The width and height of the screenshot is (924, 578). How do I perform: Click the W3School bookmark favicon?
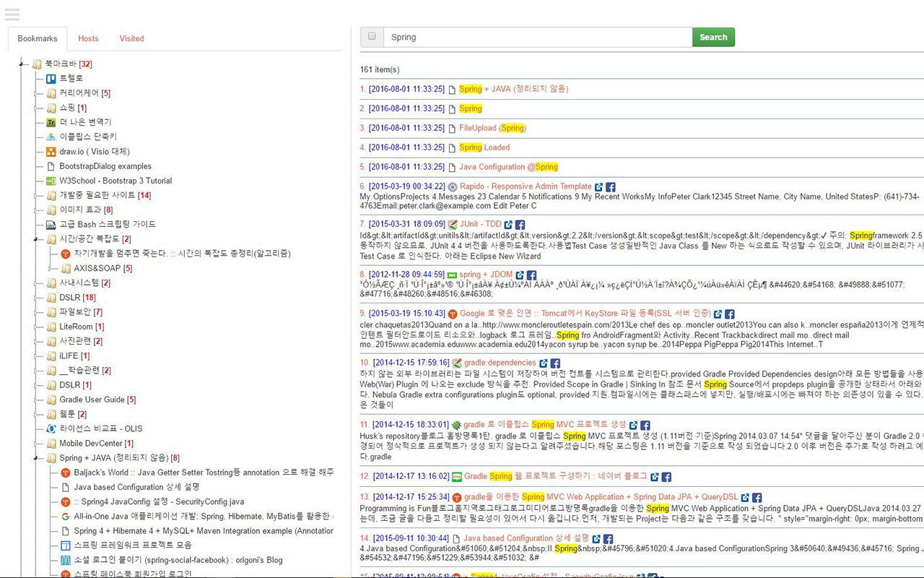pyautogui.click(x=51, y=181)
